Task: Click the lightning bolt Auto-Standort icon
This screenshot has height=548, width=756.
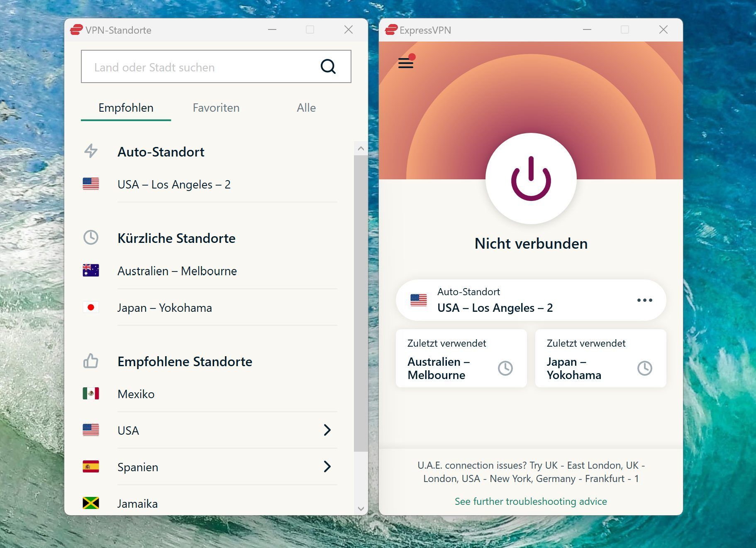Action: pyautogui.click(x=91, y=151)
